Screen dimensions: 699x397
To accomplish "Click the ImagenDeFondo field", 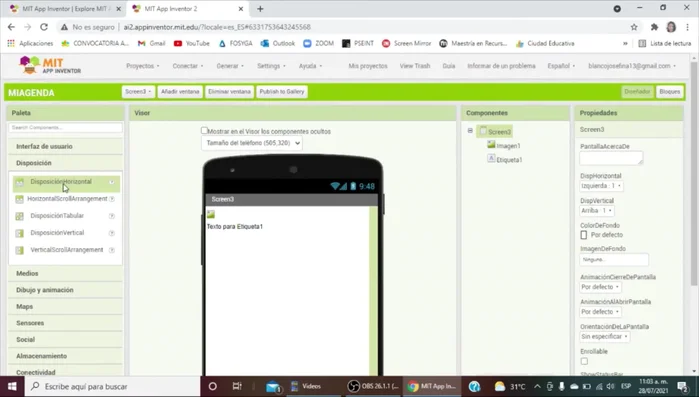I will tap(614, 259).
